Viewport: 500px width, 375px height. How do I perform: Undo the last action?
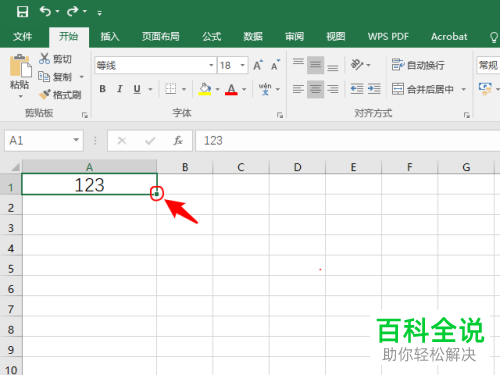point(45,12)
